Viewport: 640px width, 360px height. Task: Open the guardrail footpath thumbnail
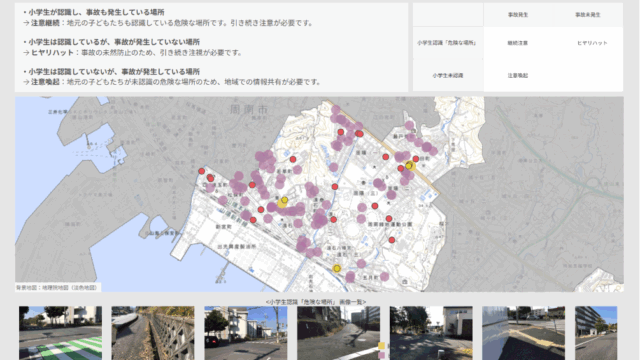pyautogui.click(x=153, y=333)
